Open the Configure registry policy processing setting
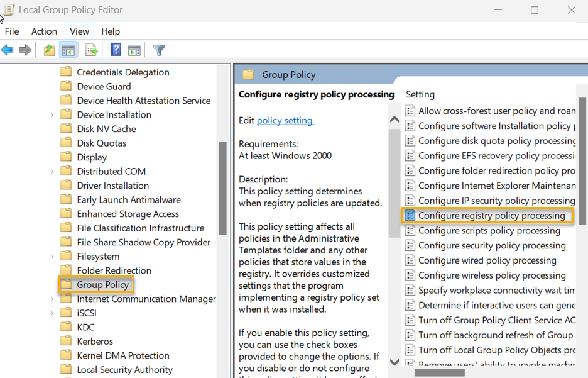The height and width of the screenshot is (378, 588). [496, 215]
